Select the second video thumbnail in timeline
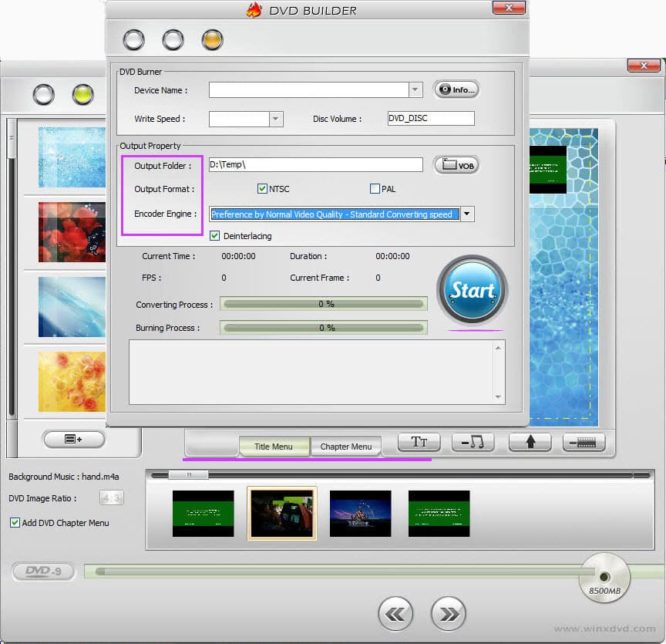This screenshot has width=666, height=644. [x=281, y=512]
